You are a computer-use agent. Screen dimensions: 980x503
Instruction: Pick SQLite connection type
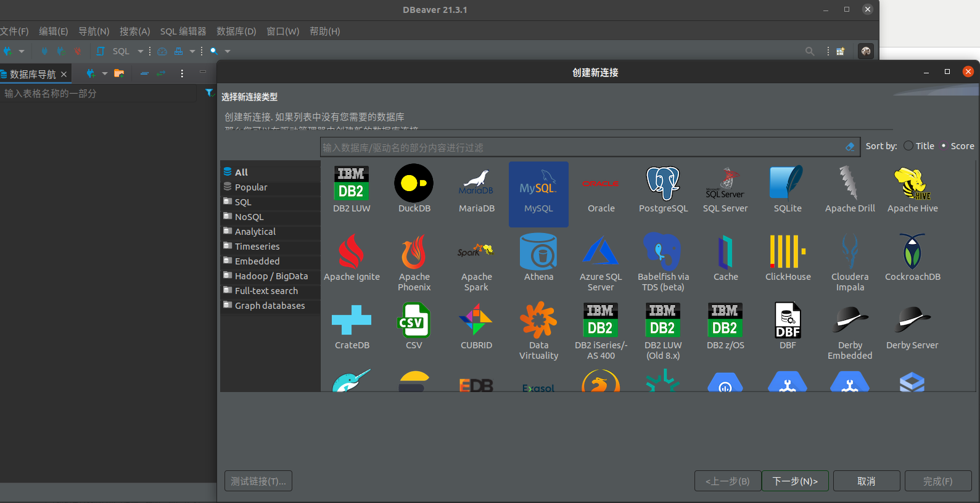point(788,190)
